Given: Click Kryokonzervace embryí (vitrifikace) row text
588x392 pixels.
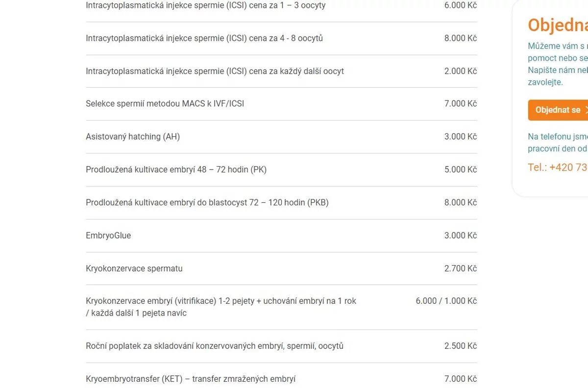Looking at the screenshot, I should coord(221,307).
